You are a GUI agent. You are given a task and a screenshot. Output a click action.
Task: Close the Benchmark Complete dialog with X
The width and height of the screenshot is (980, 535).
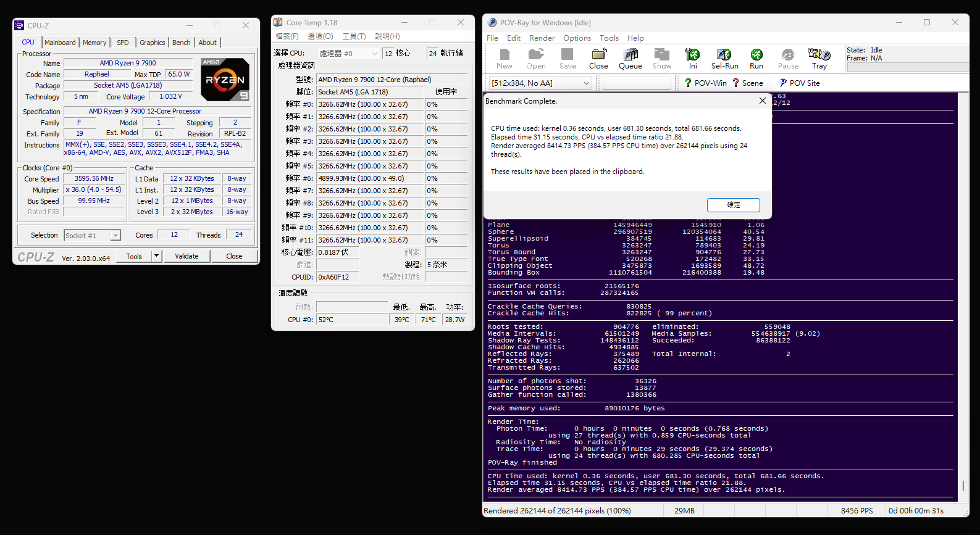763,101
